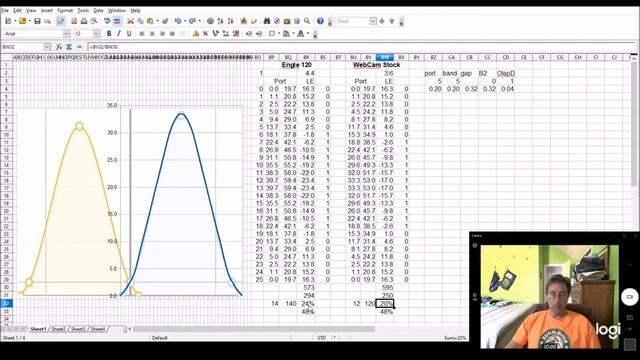Open the Format menu

coord(64,10)
